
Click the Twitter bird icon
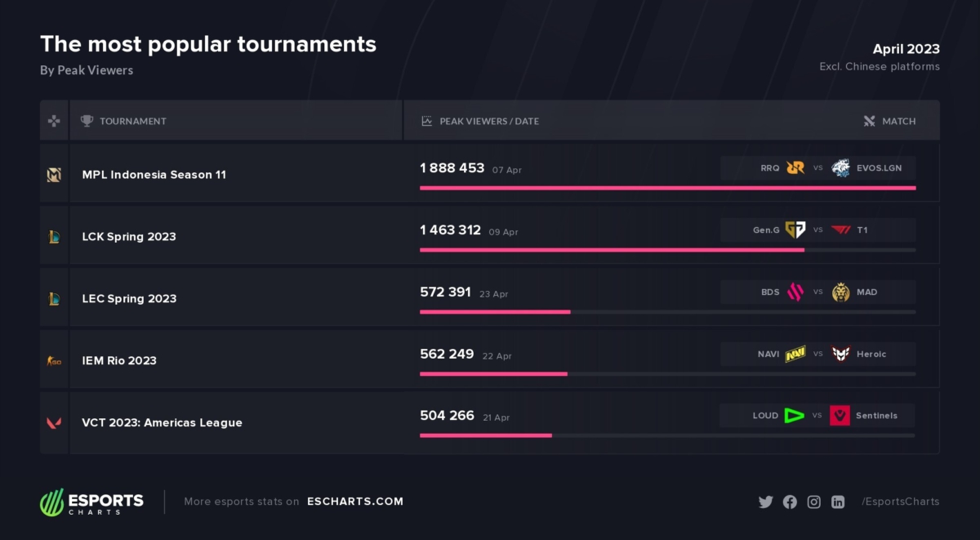point(765,502)
